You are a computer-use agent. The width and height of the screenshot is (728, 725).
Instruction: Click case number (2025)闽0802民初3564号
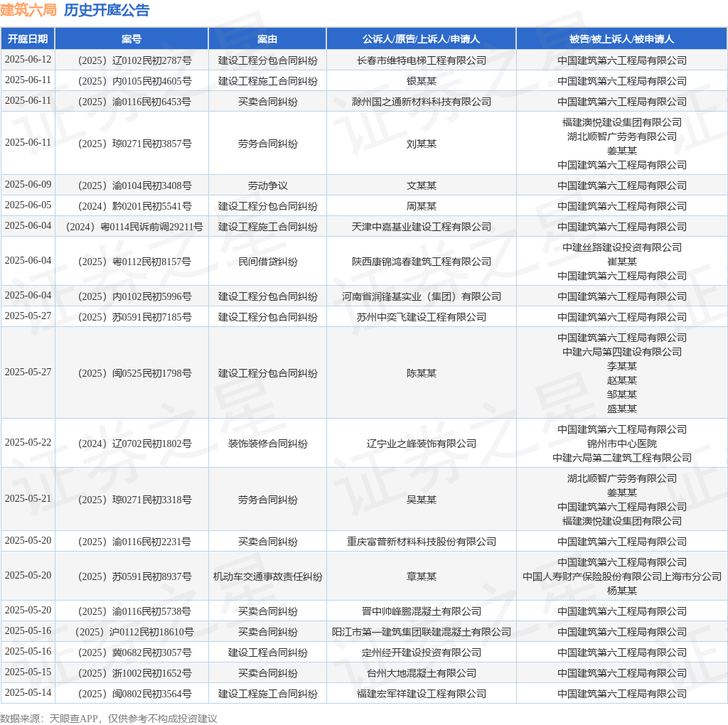(x=132, y=694)
